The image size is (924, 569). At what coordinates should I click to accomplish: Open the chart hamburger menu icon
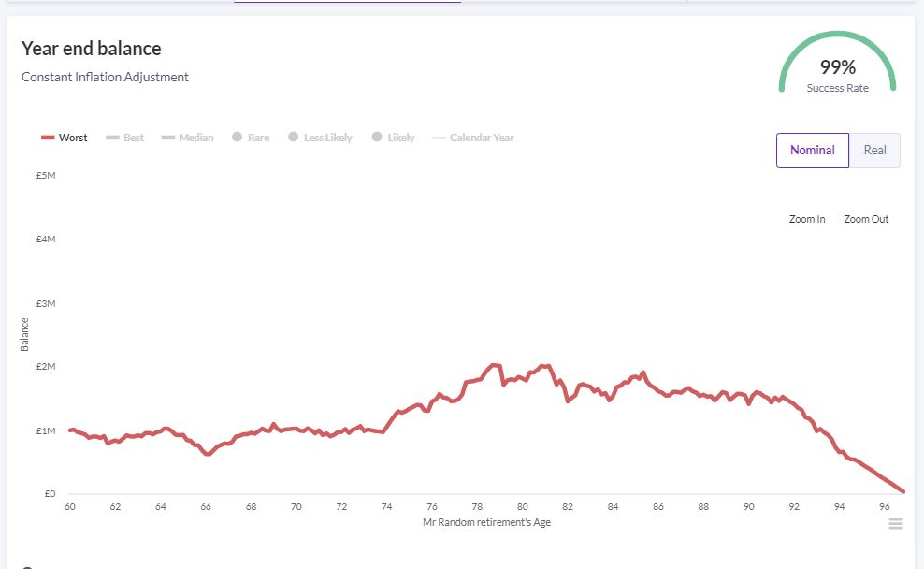896,524
